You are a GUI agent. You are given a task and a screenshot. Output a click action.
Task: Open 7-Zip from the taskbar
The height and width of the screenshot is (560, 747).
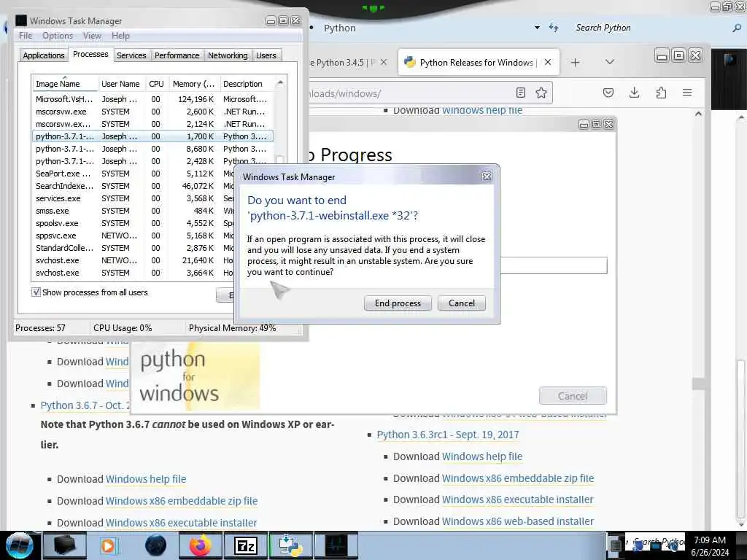(246, 545)
